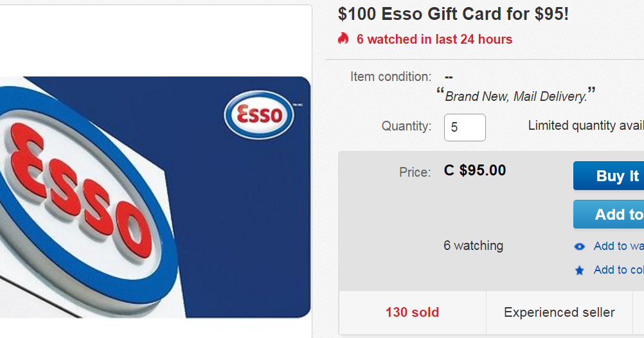Click the Quantity label
The image size is (644, 338).
(406, 126)
